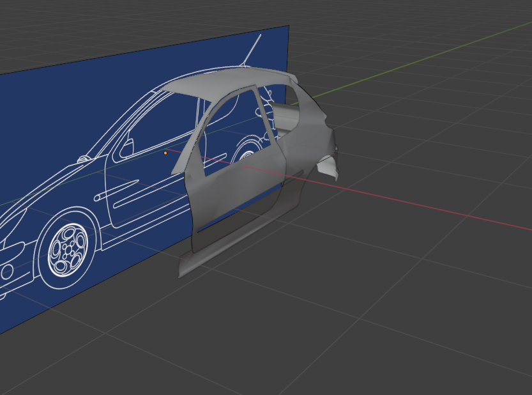The height and width of the screenshot is (395, 532).
Task: Select the gray cylinder behind rear window
Action: 286,116
